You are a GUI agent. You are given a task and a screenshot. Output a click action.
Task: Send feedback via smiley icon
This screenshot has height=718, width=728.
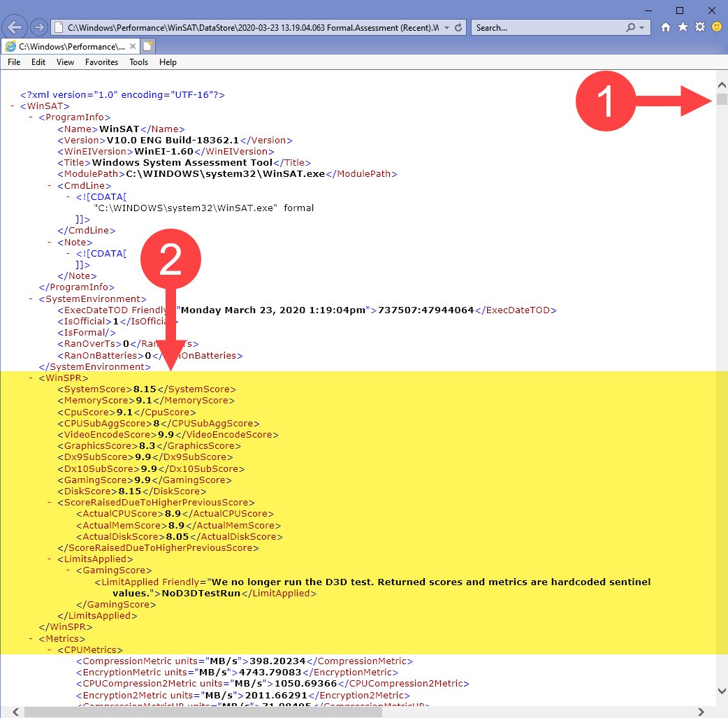click(x=717, y=27)
